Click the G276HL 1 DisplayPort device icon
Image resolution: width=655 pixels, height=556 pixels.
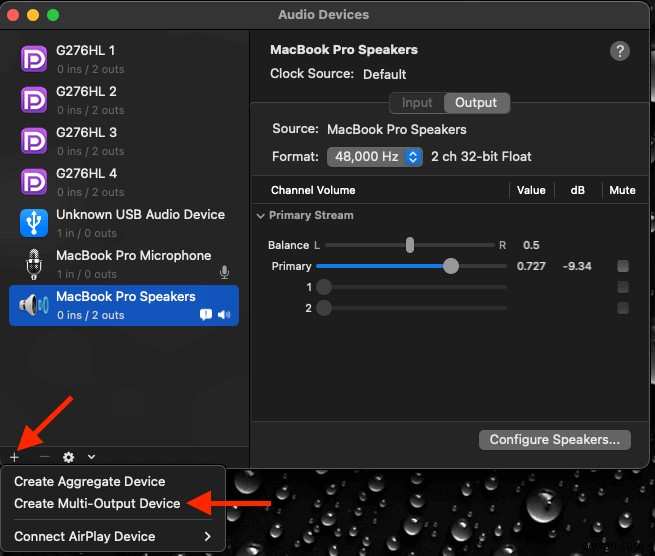(33, 59)
